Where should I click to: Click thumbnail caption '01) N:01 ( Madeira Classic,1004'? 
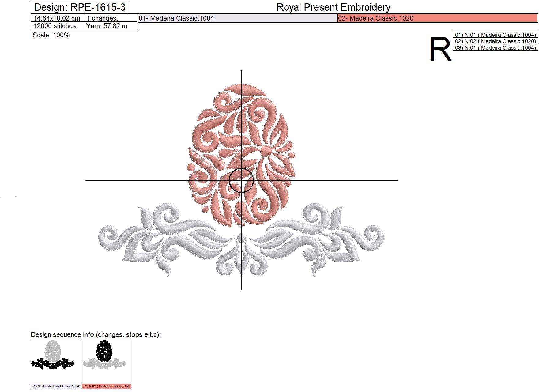(55, 386)
